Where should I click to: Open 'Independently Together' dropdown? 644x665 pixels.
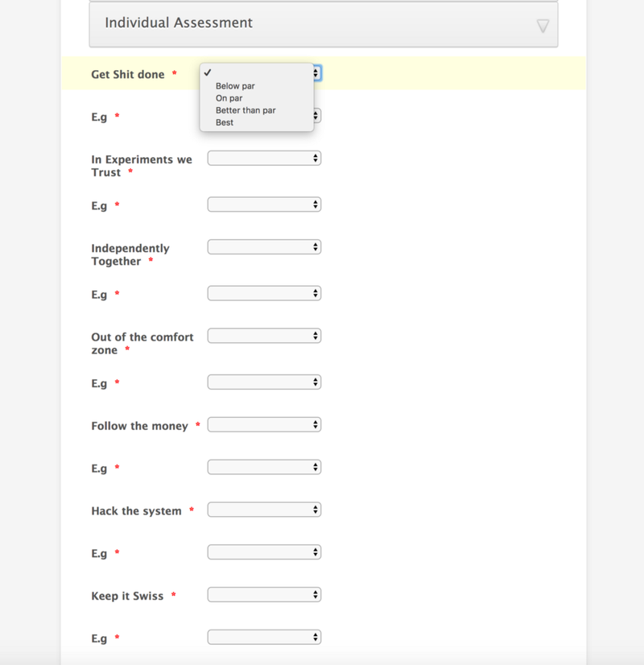[264, 247]
